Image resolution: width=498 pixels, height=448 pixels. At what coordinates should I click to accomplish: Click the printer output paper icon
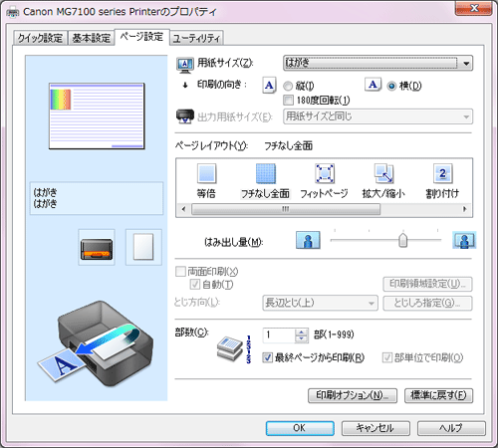pyautogui.click(x=185, y=116)
